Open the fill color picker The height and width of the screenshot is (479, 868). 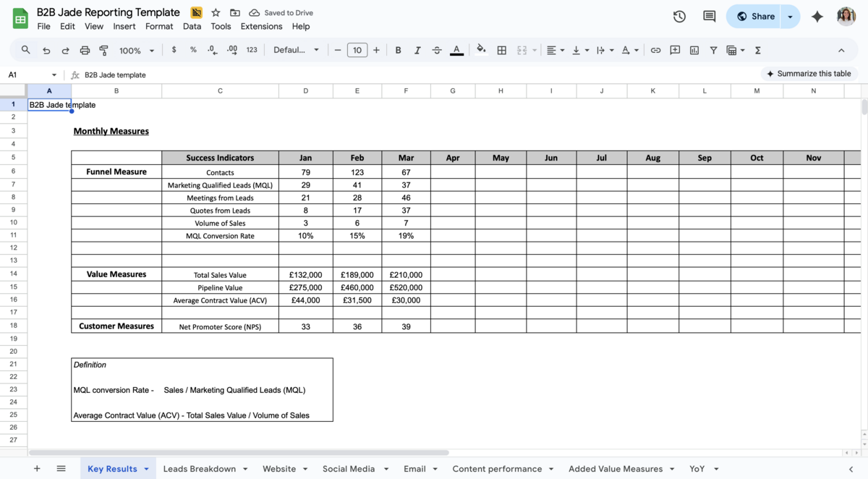(481, 50)
